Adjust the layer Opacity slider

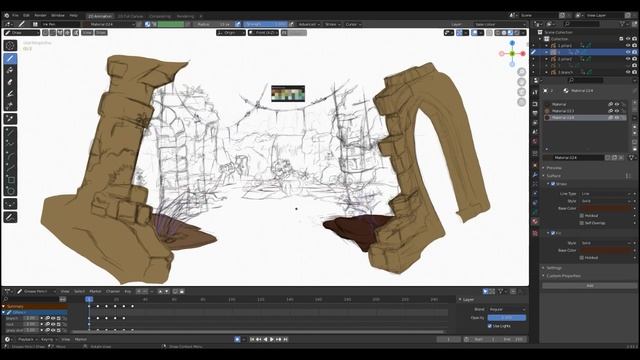pos(507,318)
